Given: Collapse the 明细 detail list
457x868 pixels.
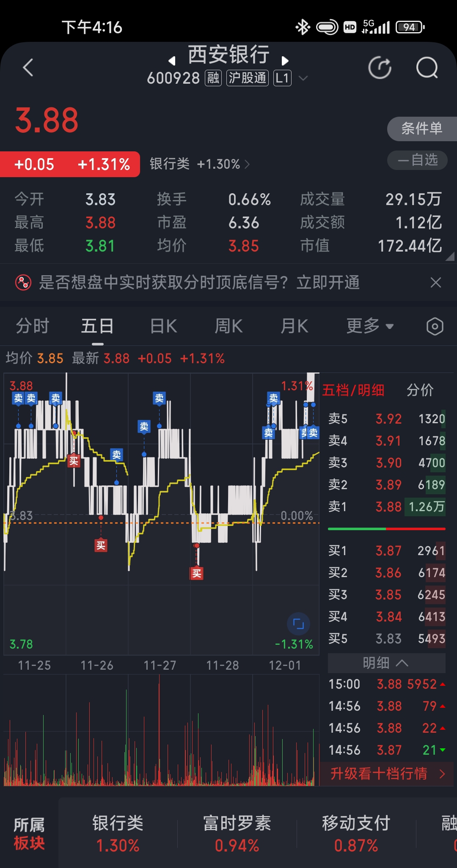Looking at the screenshot, I should (386, 663).
